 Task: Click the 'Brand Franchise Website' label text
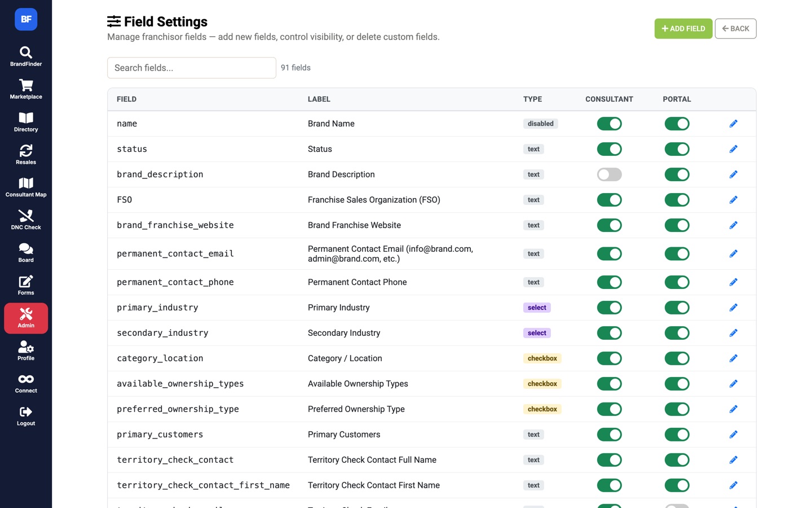click(x=354, y=225)
